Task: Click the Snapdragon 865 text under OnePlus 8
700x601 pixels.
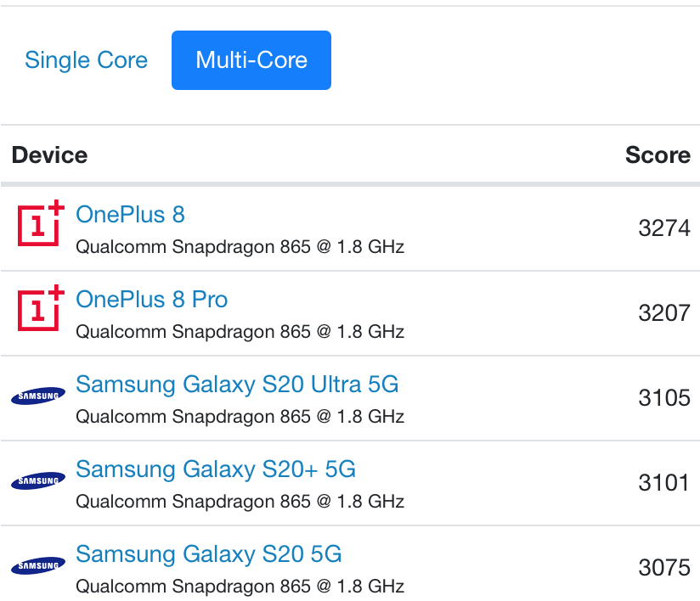Action: 240,247
